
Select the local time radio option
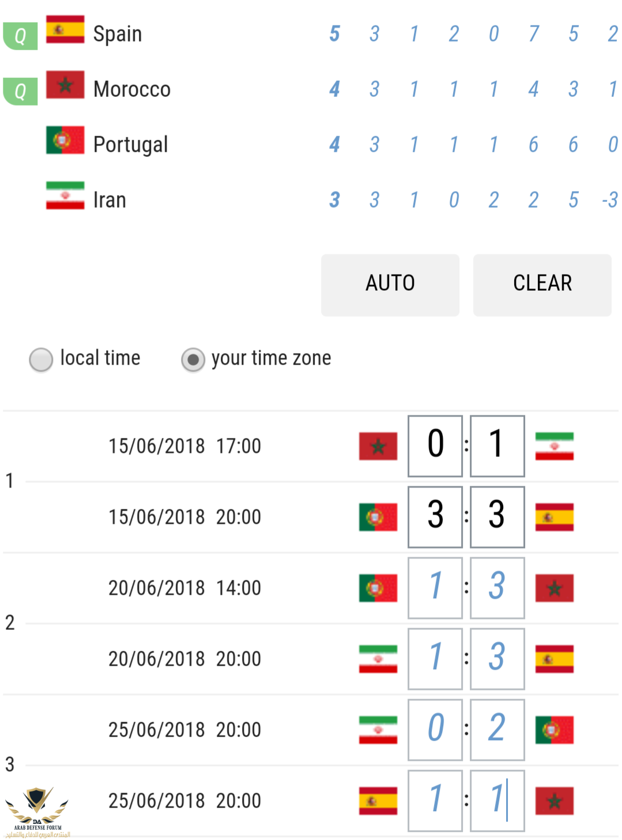click(41, 359)
